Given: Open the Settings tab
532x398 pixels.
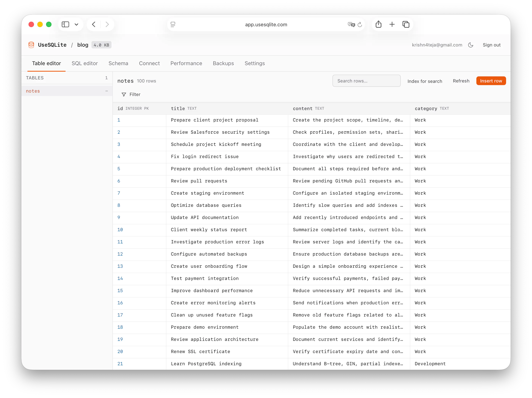Looking at the screenshot, I should [x=255, y=63].
